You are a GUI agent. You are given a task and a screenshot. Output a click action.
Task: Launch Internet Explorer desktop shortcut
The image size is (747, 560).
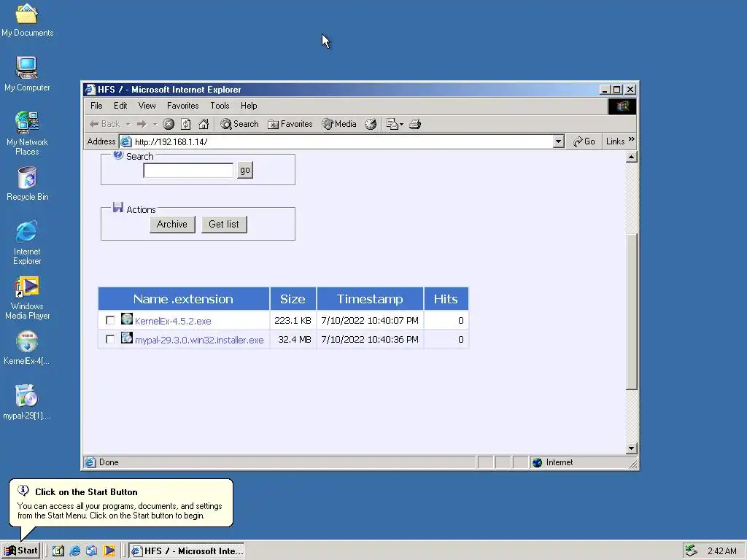click(x=27, y=242)
